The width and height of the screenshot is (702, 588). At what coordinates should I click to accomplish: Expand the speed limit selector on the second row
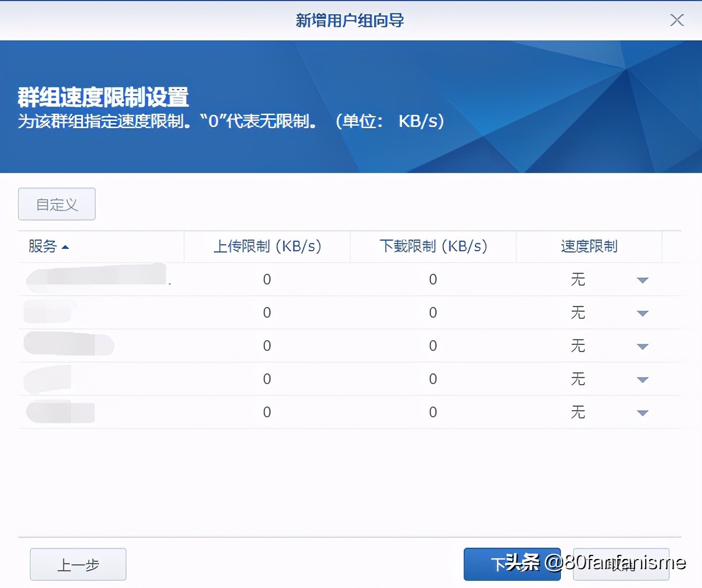pyautogui.click(x=642, y=312)
